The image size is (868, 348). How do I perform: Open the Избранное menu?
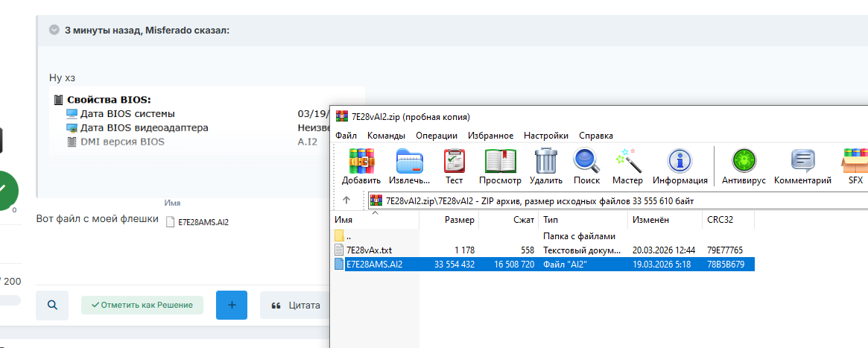(490, 136)
